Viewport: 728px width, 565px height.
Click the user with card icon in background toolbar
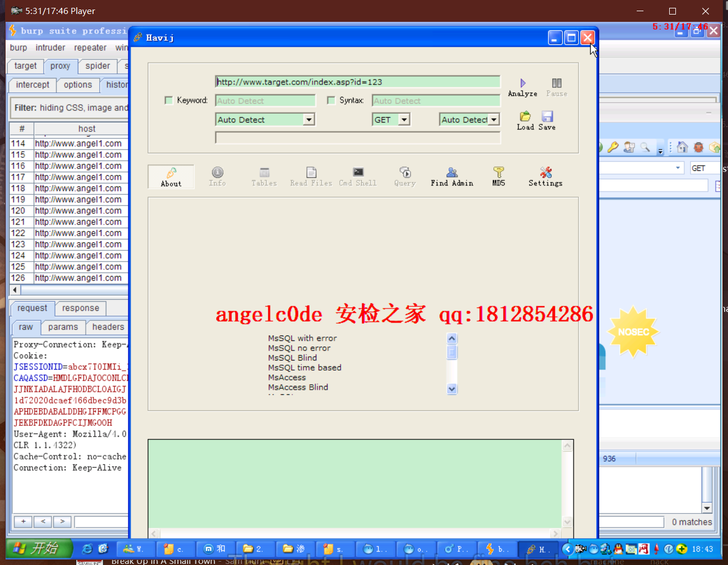pyautogui.click(x=629, y=147)
